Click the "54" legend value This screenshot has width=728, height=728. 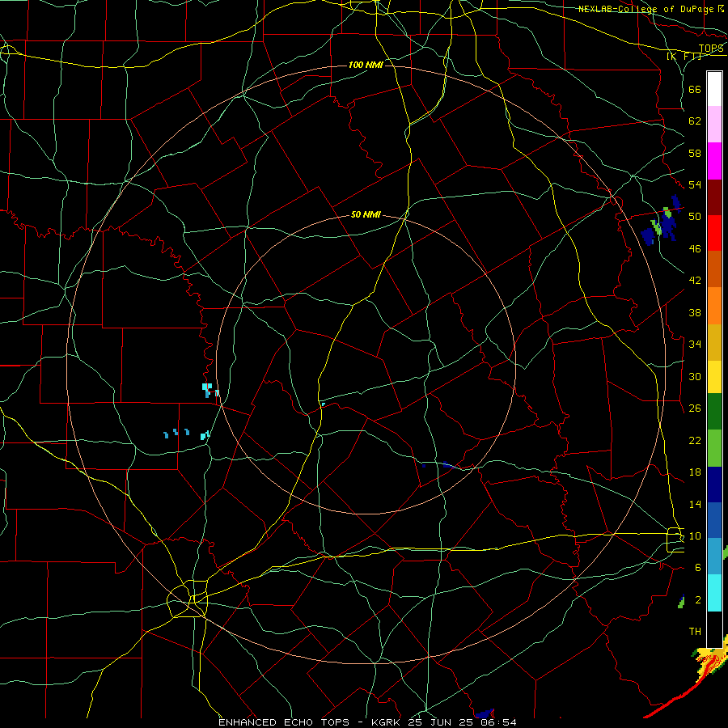(x=695, y=184)
